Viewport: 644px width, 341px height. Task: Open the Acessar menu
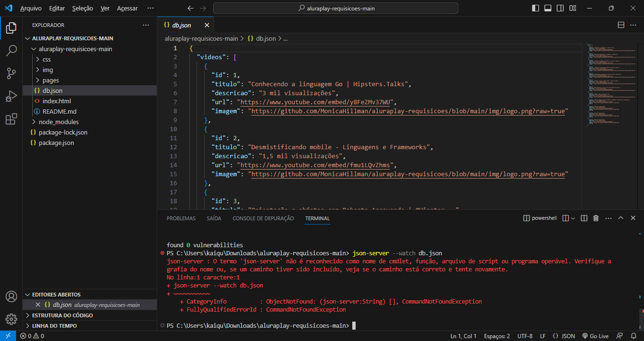click(x=127, y=8)
